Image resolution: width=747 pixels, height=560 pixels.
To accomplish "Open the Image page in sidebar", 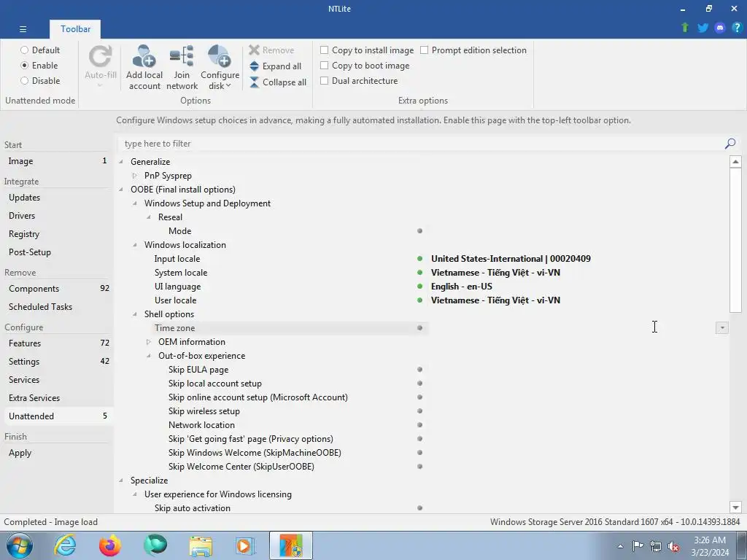I will (57, 161).
